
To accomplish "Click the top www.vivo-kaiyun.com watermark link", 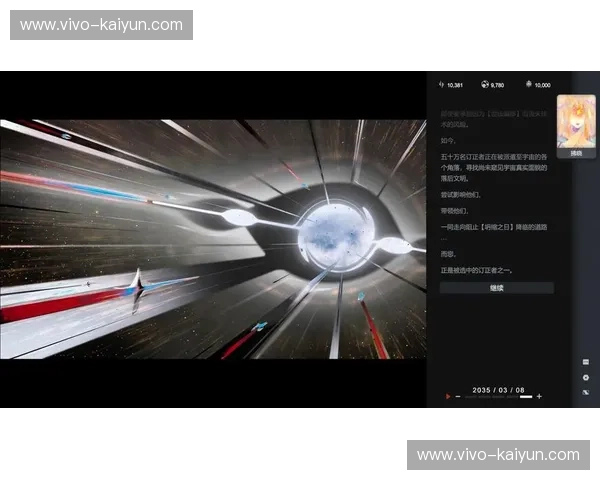I will click(x=102, y=24).
